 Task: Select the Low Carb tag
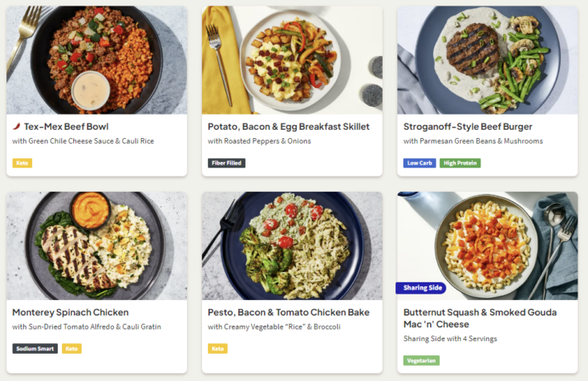[x=420, y=163]
